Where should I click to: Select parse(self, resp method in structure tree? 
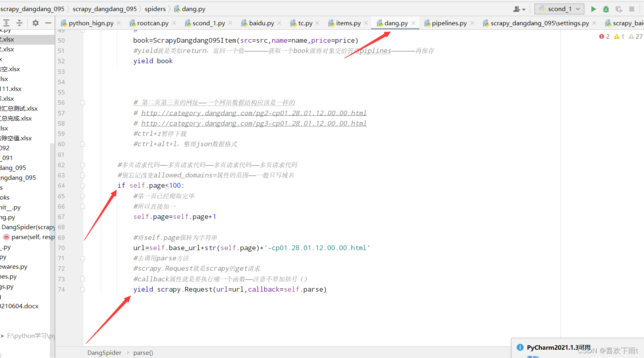click(x=28, y=237)
